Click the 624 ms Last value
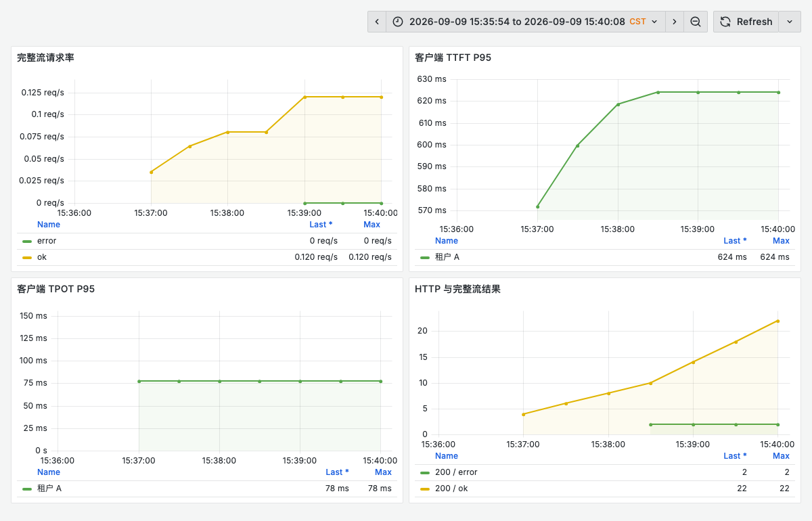 [732, 257]
